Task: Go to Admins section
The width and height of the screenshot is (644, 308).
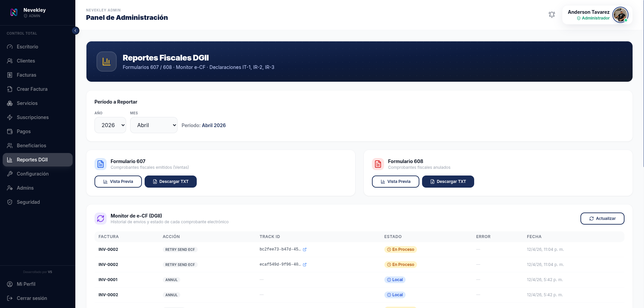Action: click(x=38, y=188)
